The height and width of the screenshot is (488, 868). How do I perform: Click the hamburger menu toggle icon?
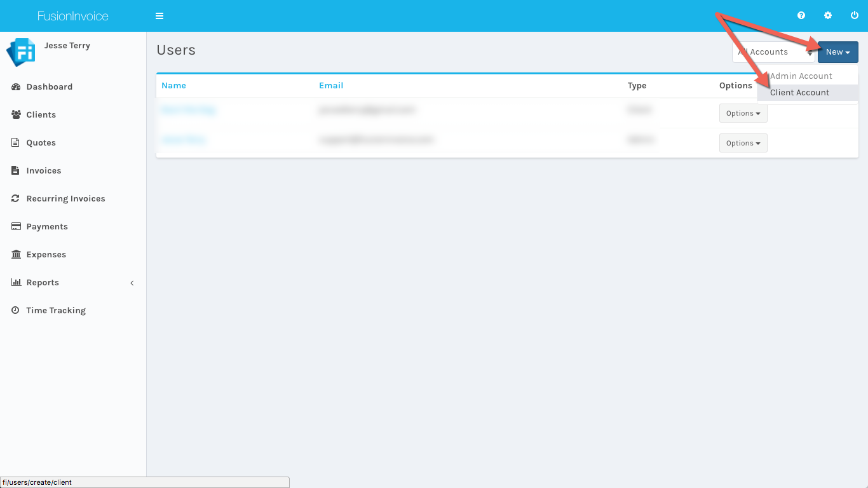pyautogui.click(x=159, y=16)
